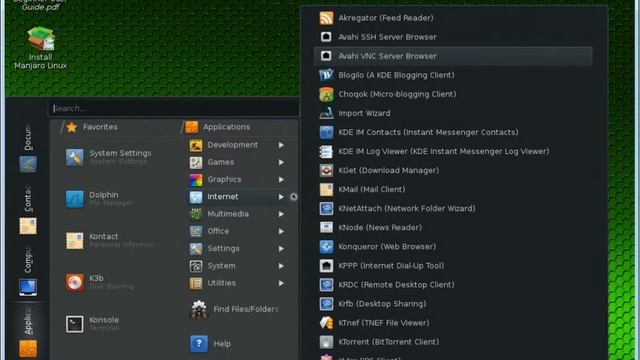Expand the Graphics submenu arrow
The width and height of the screenshot is (640, 360).
(x=281, y=180)
